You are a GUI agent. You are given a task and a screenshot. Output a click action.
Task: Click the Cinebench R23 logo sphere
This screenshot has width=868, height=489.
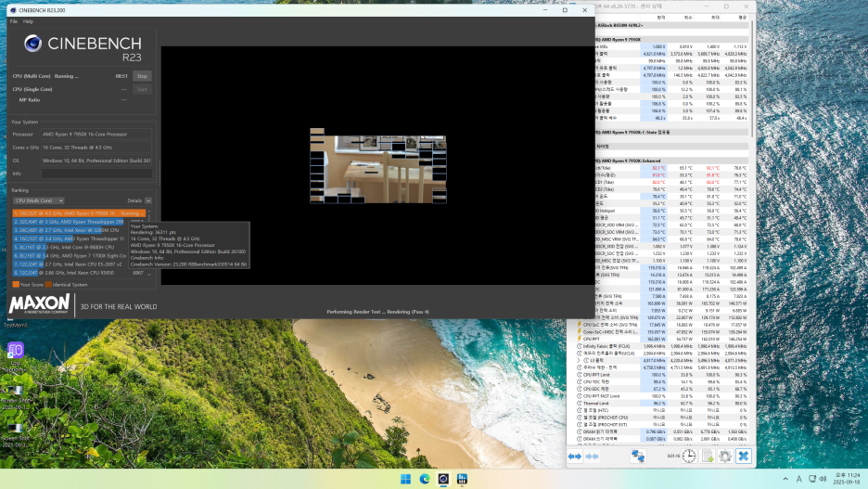pos(32,44)
